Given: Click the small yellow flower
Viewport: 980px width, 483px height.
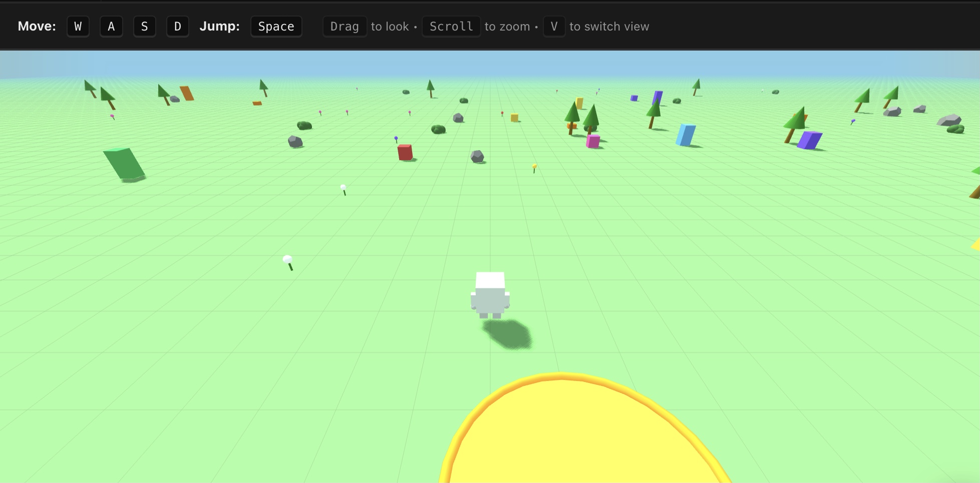Looking at the screenshot, I should click(x=534, y=168).
